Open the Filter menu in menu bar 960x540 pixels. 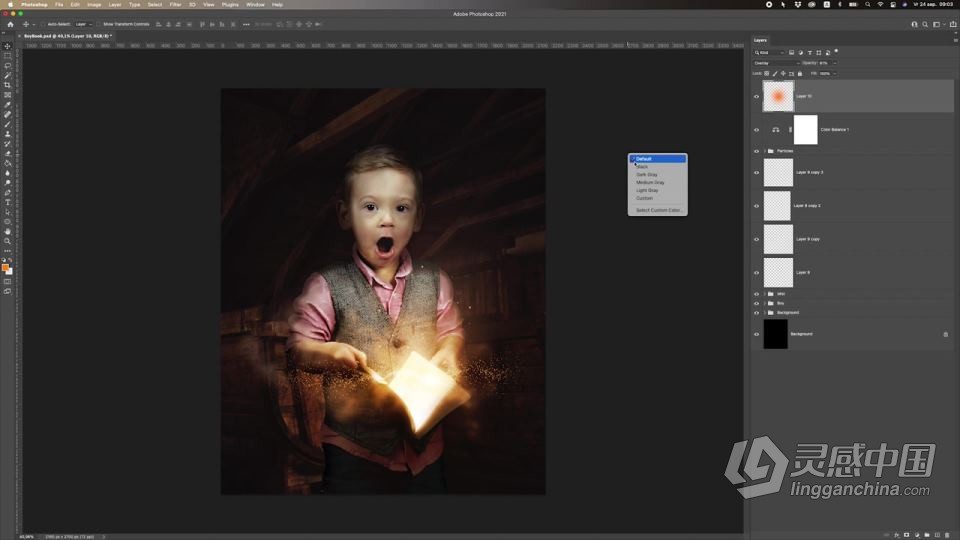175,4
